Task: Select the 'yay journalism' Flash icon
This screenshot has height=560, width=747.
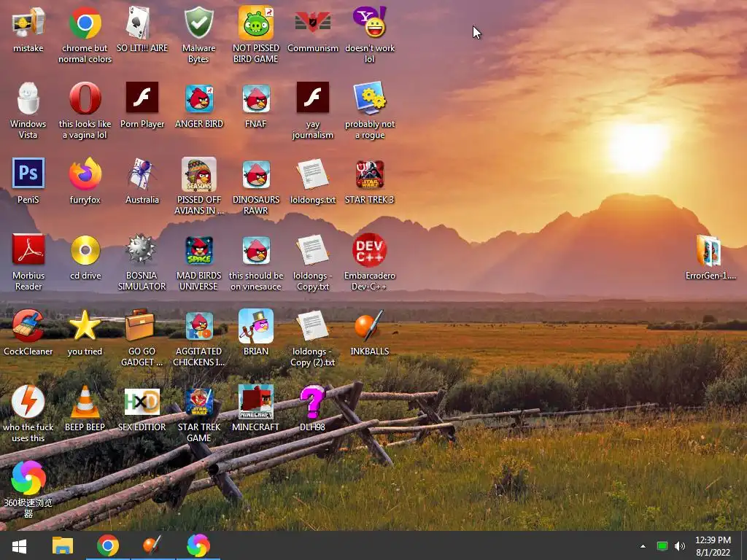Action: coord(312,98)
